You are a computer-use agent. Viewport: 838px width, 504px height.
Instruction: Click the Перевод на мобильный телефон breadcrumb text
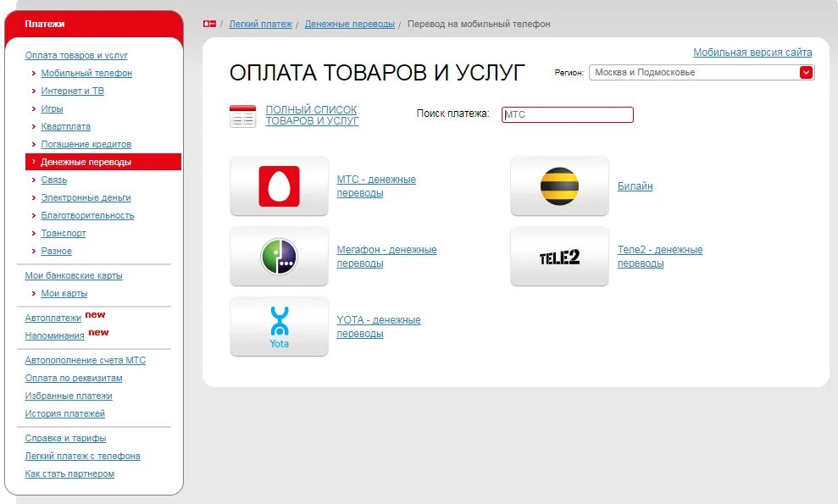pyautogui.click(x=479, y=24)
